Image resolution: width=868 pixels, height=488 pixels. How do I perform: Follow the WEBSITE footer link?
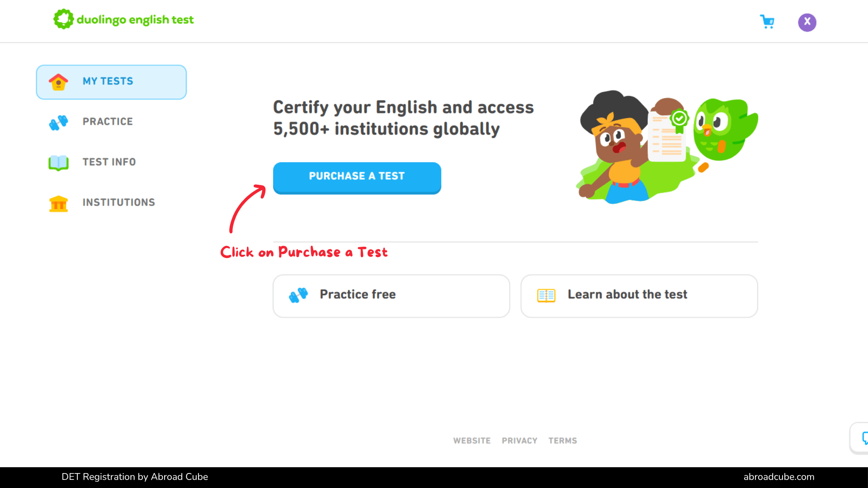click(472, 441)
